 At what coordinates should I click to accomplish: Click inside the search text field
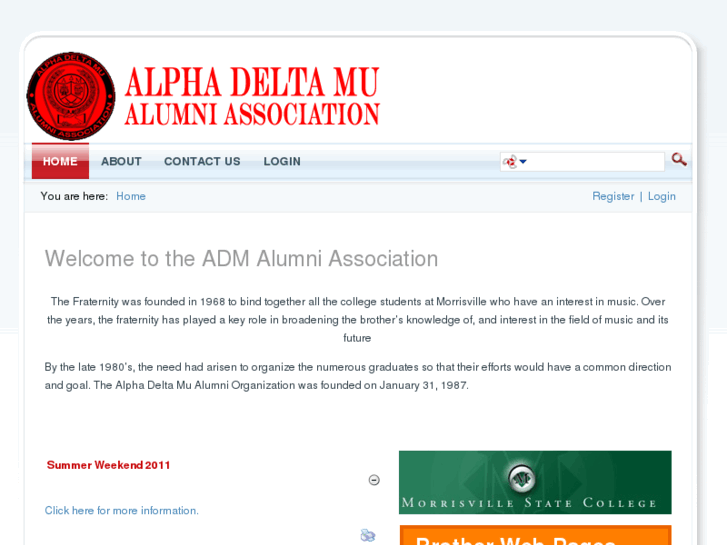click(x=596, y=161)
